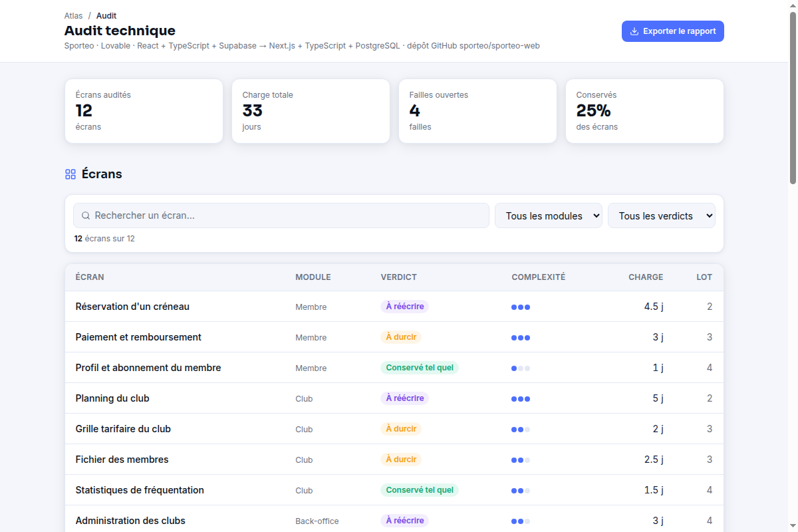Click À réécrire badge for Administration des clubs
This screenshot has height=532, width=798.
tap(405, 521)
